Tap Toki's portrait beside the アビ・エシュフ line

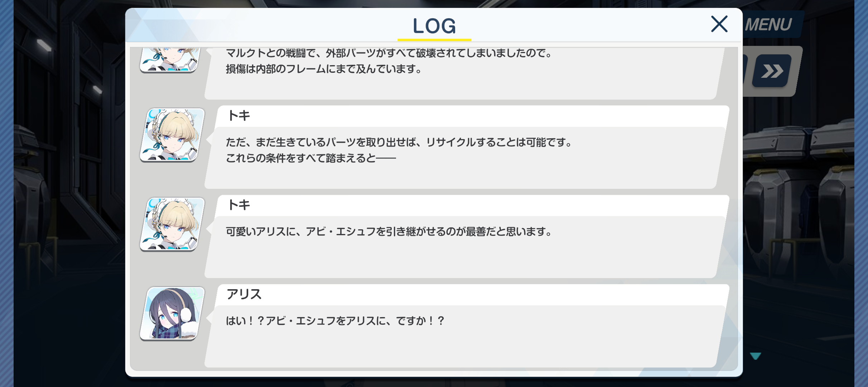pos(172,224)
